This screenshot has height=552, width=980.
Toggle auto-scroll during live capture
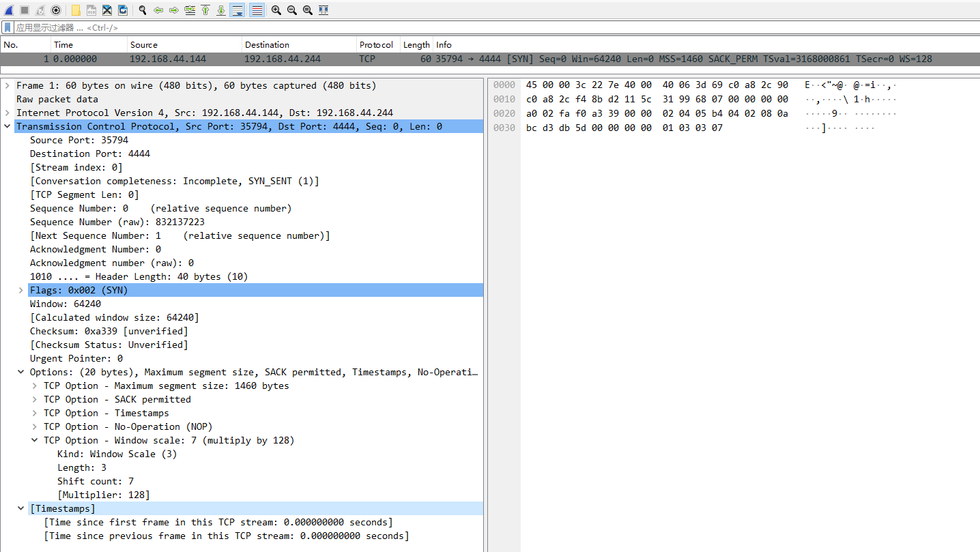click(x=237, y=10)
